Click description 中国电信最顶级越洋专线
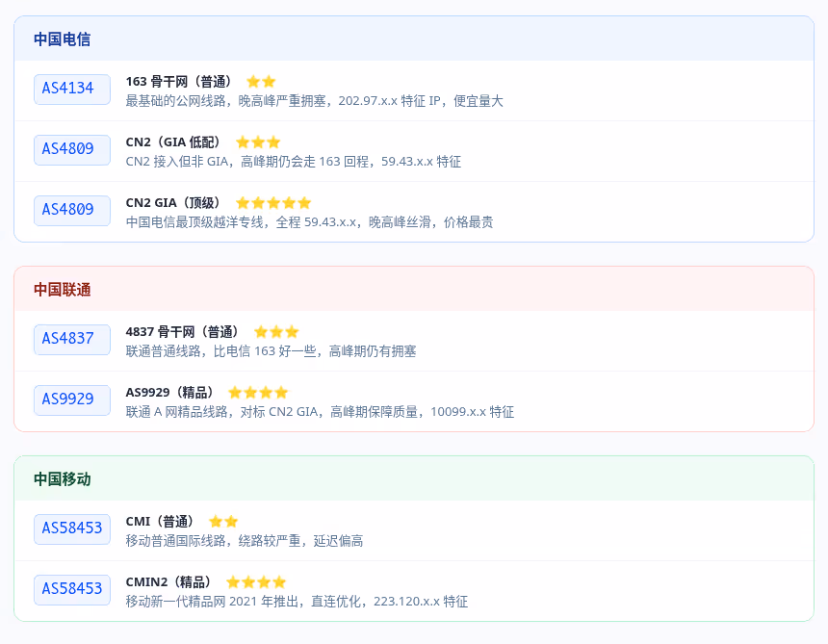828x644 pixels. (309, 222)
